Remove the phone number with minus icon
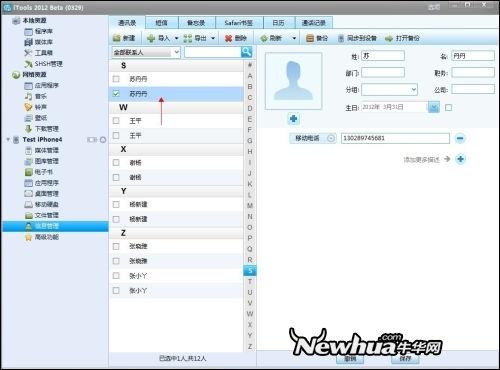 coord(460,138)
